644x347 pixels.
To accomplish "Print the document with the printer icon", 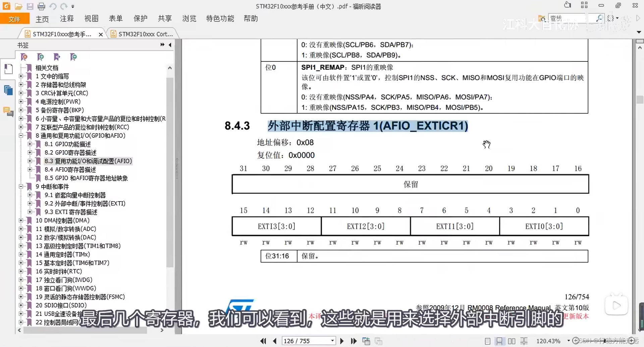I will pyautogui.click(x=41, y=6).
